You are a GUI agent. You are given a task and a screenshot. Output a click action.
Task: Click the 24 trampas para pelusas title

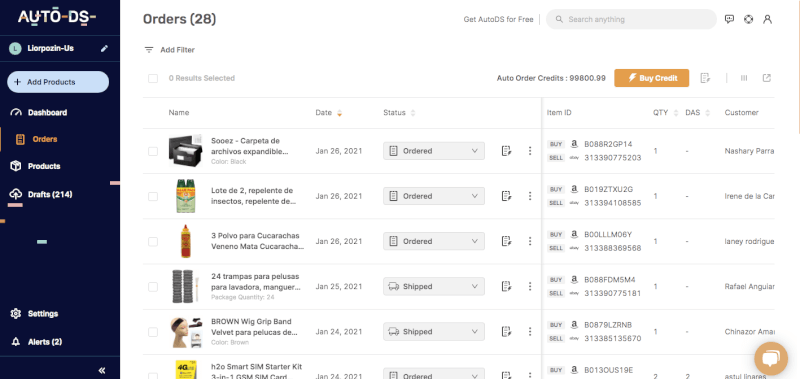(x=255, y=282)
